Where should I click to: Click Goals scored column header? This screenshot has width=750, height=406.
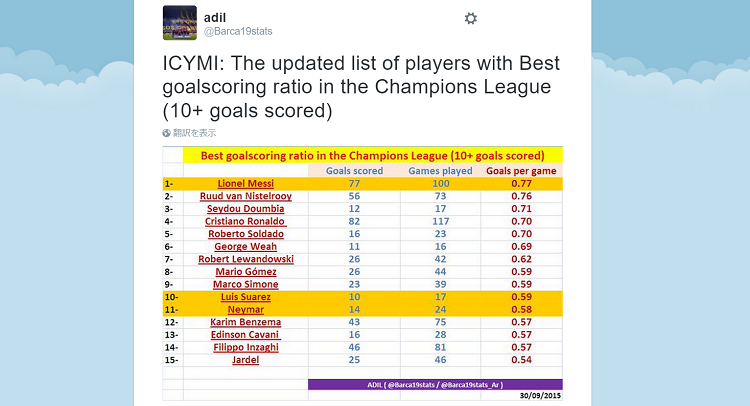[x=354, y=171]
